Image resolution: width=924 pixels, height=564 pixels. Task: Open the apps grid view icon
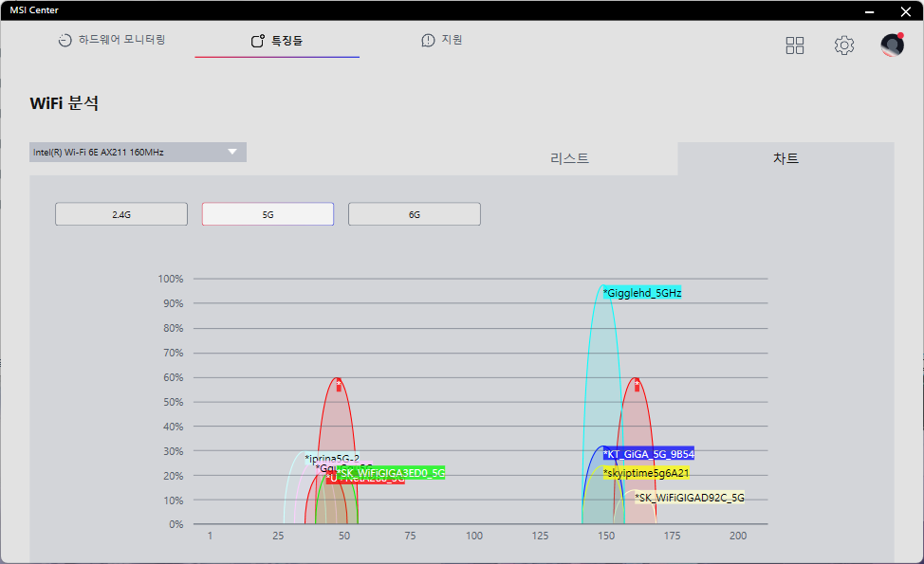pos(795,45)
